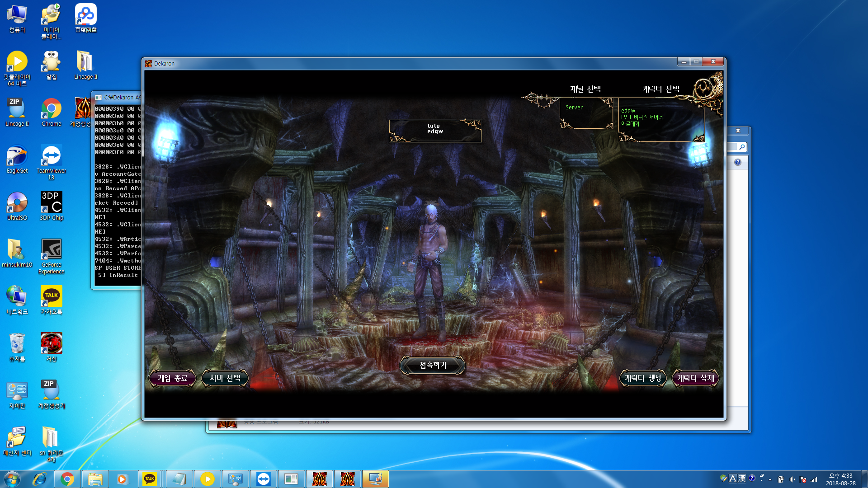868x488 pixels.
Task: Open the 캐릭터 선택 character tab
Action: click(x=660, y=89)
